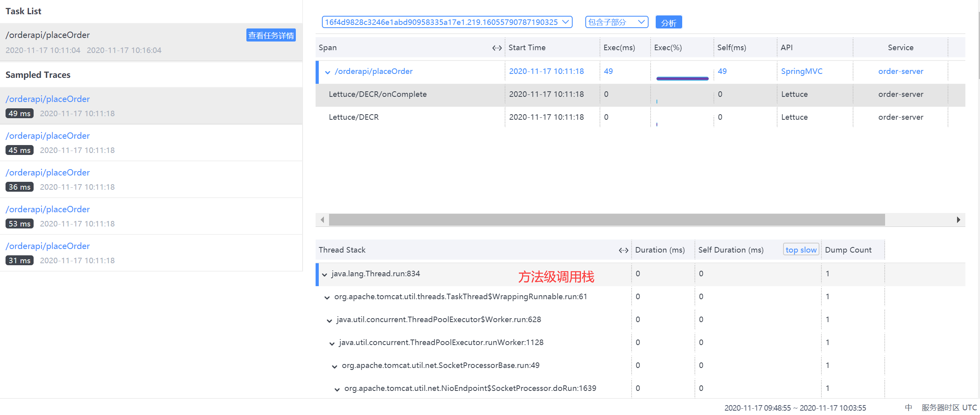Select the 49 ms sampled trace
The width and height of the screenshot is (980, 415).
tap(151, 106)
